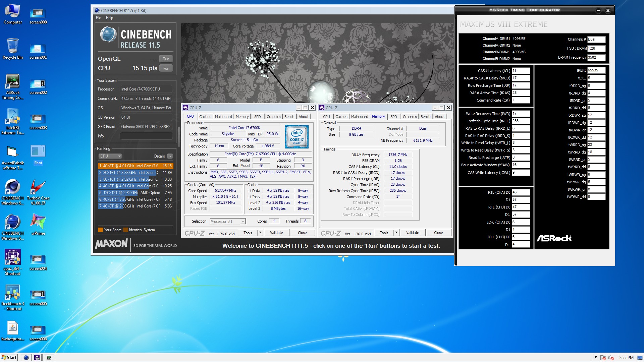Screen dimensions: 644x362
Task: Open the wPrime desktop icon
Action: pyautogui.click(x=38, y=225)
